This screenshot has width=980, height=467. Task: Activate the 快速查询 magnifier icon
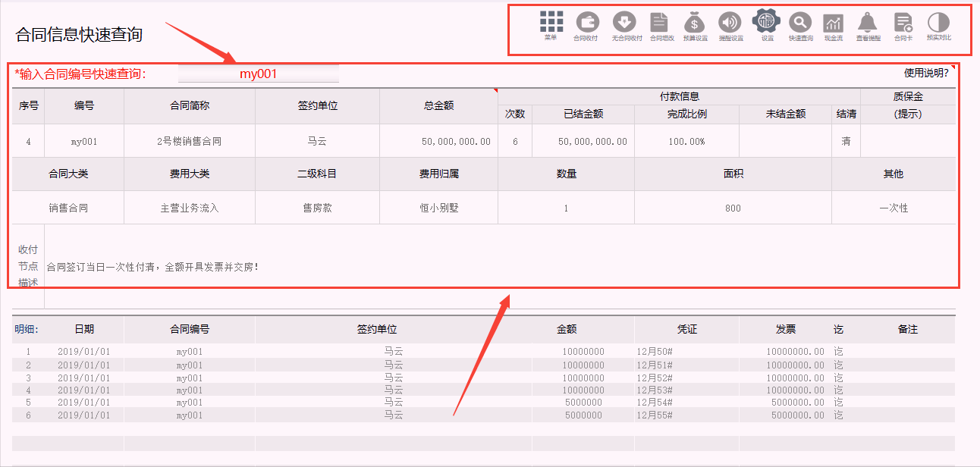799,23
